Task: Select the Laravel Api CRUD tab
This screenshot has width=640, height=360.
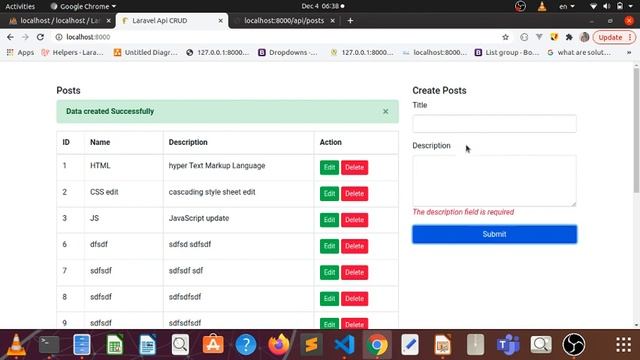Action: click(160, 20)
